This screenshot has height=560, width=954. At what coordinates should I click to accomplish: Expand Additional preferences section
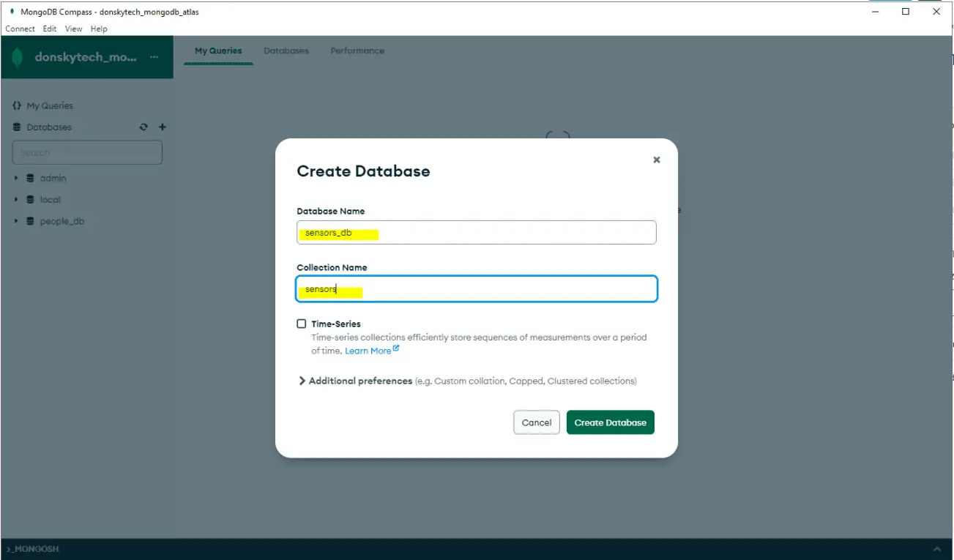302,381
